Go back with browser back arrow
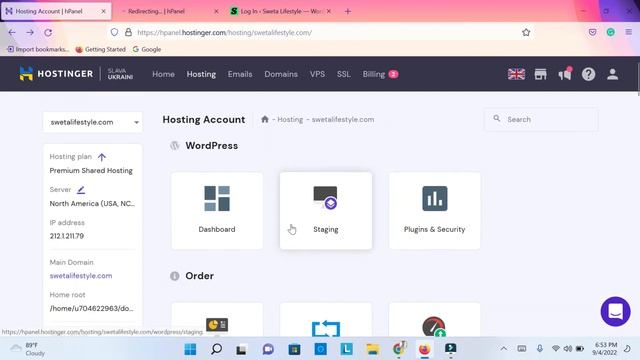 [12, 32]
